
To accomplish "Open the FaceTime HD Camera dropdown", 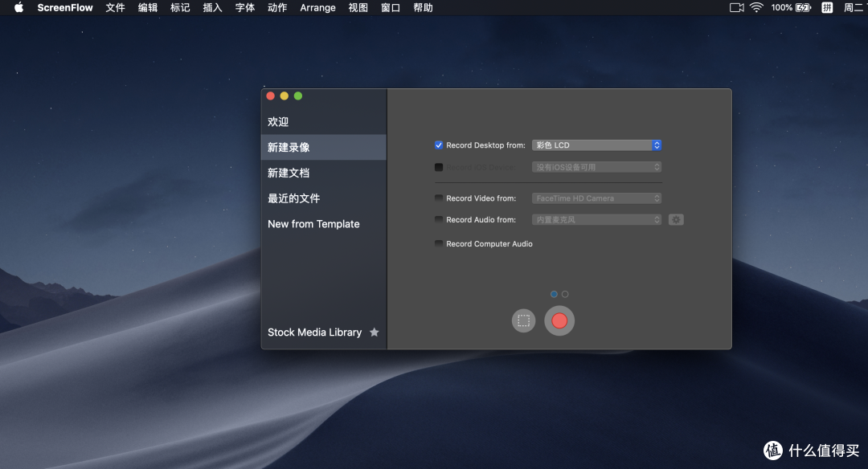I will [x=596, y=198].
